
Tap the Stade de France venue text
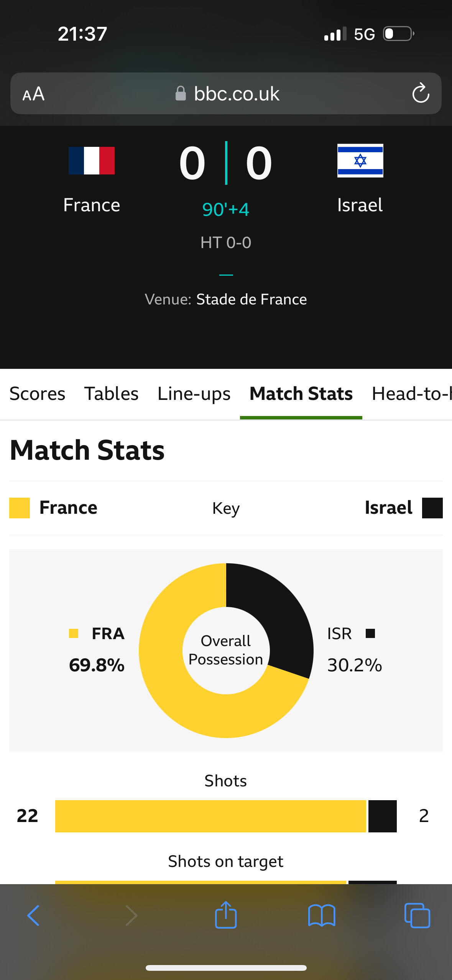(251, 299)
